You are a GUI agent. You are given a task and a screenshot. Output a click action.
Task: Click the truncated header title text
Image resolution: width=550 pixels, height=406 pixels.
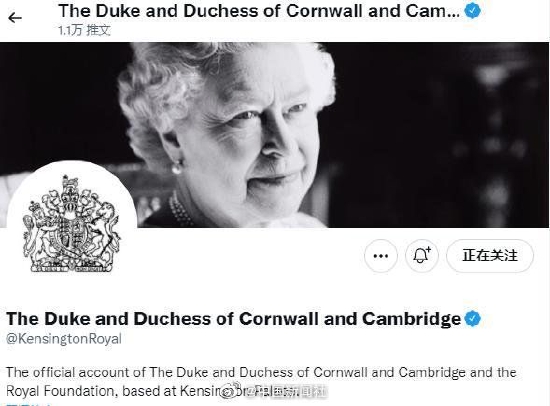pos(259,11)
